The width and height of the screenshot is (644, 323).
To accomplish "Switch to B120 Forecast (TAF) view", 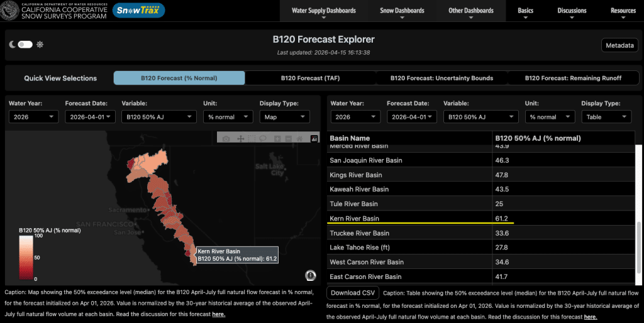I will click(309, 78).
